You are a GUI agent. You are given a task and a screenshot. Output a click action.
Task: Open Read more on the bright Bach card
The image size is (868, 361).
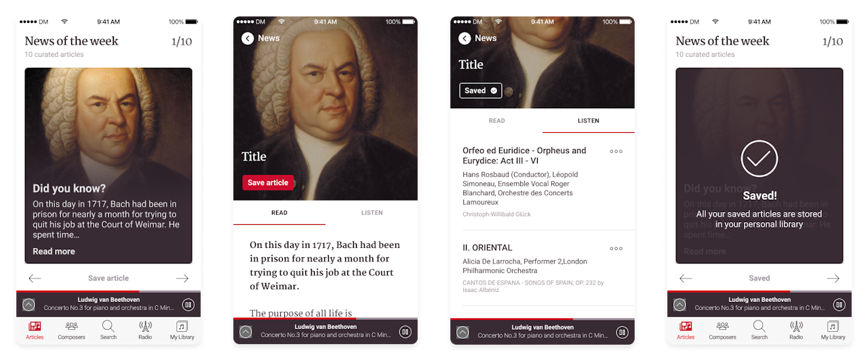coord(54,251)
